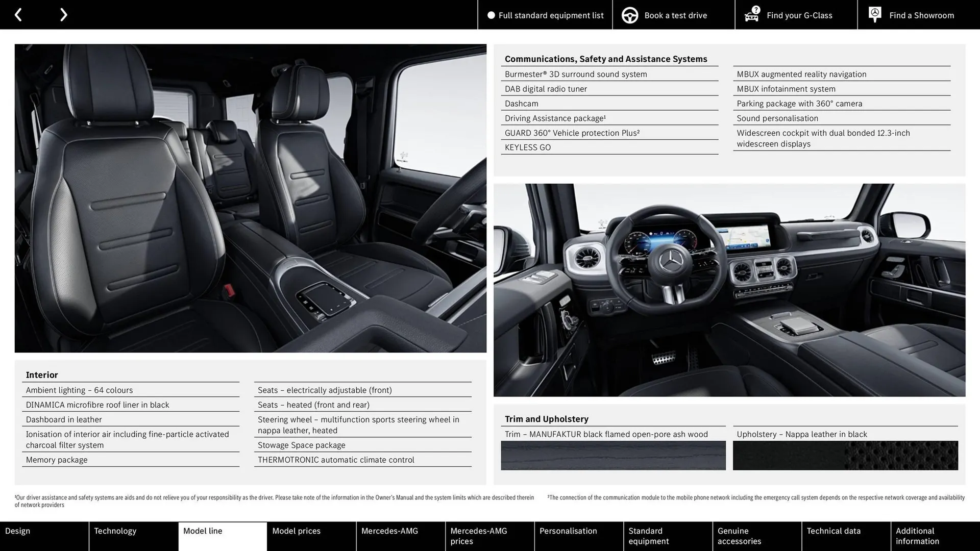Viewport: 980px width, 551px height.
Task: Open the Genuine accessories section
Action: [x=739, y=536]
